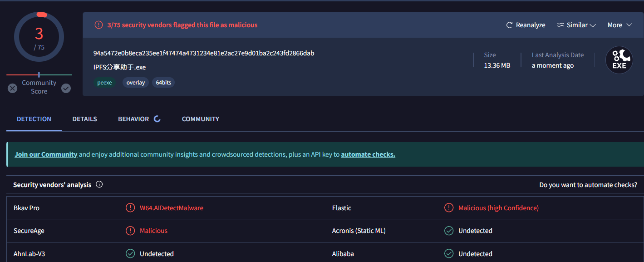The image size is (644, 262).
Task: Open the Similar dropdown
Action: click(576, 25)
